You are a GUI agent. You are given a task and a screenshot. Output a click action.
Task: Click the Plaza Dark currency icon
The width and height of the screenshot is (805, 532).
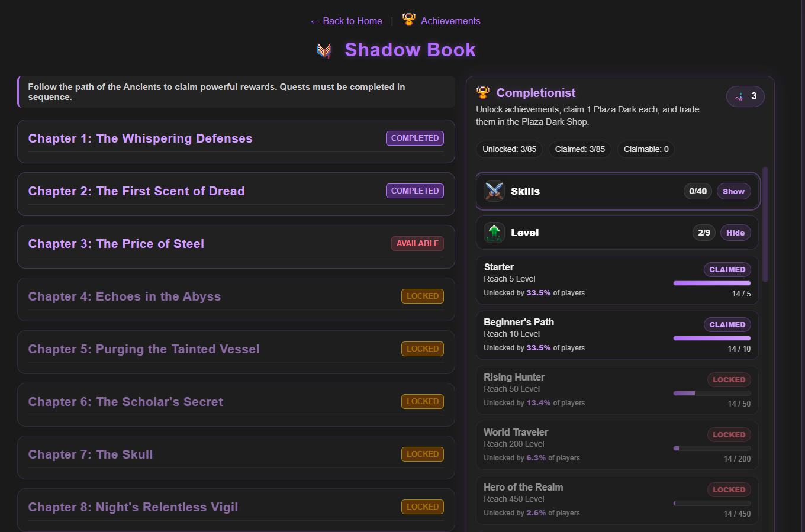[739, 96]
